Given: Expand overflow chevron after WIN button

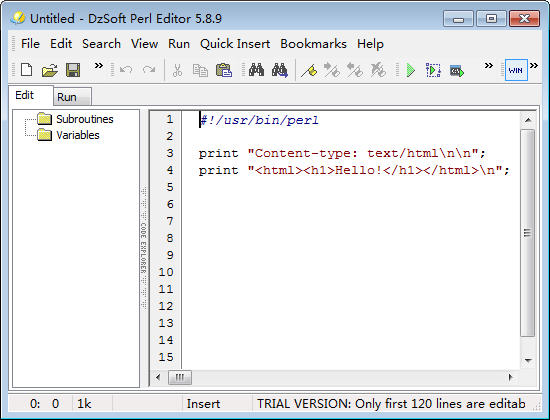Looking at the screenshot, I should coord(534,66).
